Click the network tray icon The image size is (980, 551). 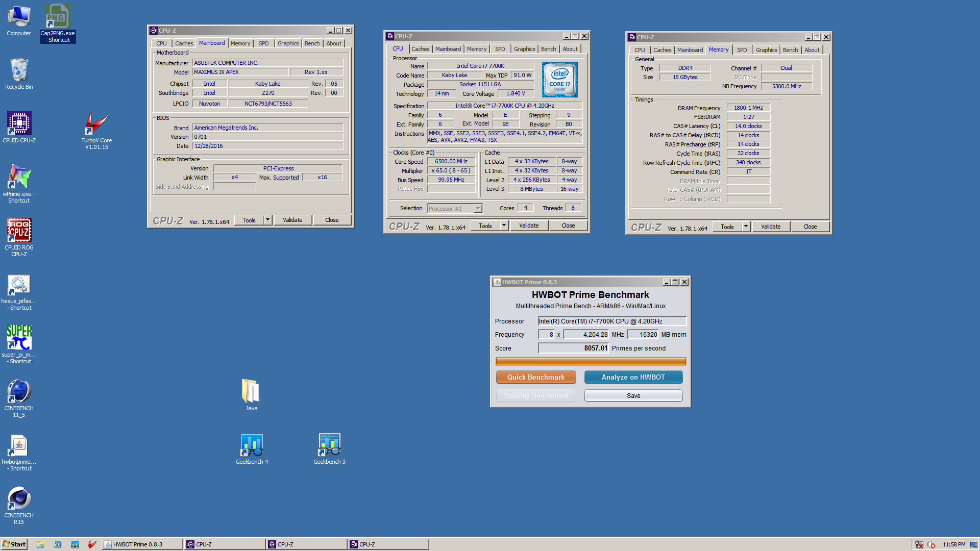919,544
